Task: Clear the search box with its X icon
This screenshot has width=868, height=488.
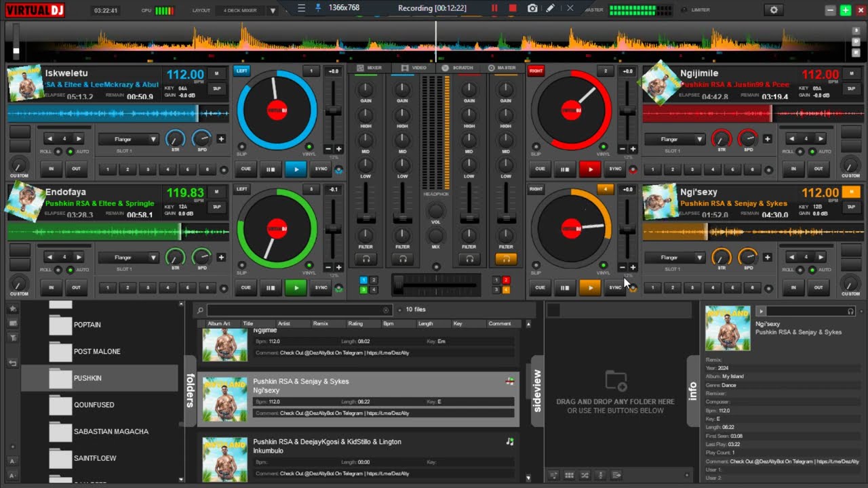Action: click(x=386, y=310)
